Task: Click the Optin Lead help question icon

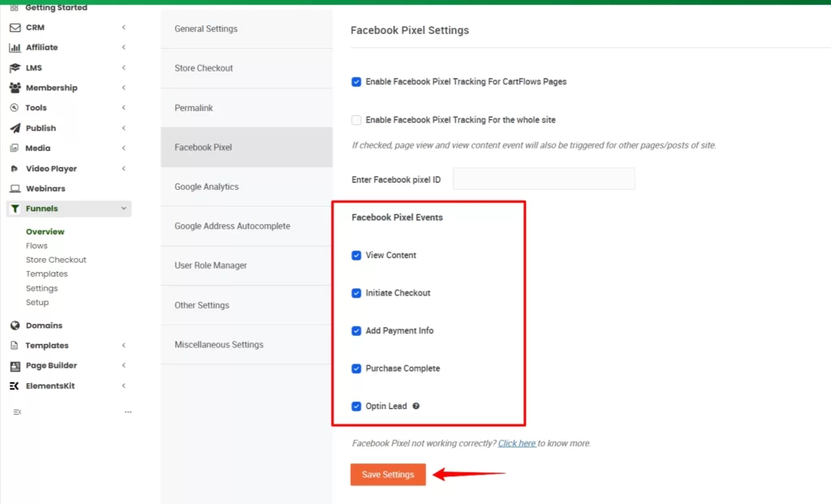Action: (416, 406)
